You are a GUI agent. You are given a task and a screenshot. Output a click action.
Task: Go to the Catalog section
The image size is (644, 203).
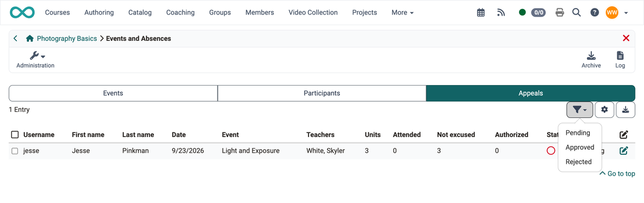[140, 13]
